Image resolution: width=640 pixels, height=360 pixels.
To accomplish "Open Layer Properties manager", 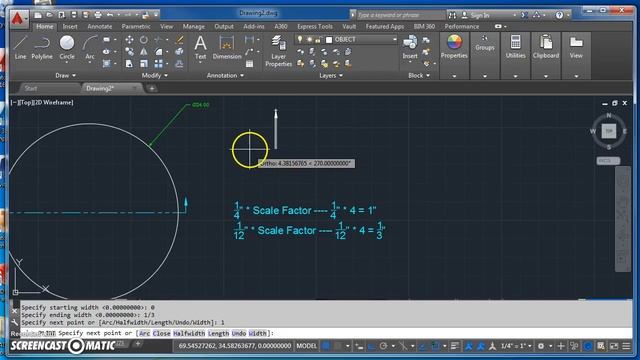I will pyautogui.click(x=278, y=51).
